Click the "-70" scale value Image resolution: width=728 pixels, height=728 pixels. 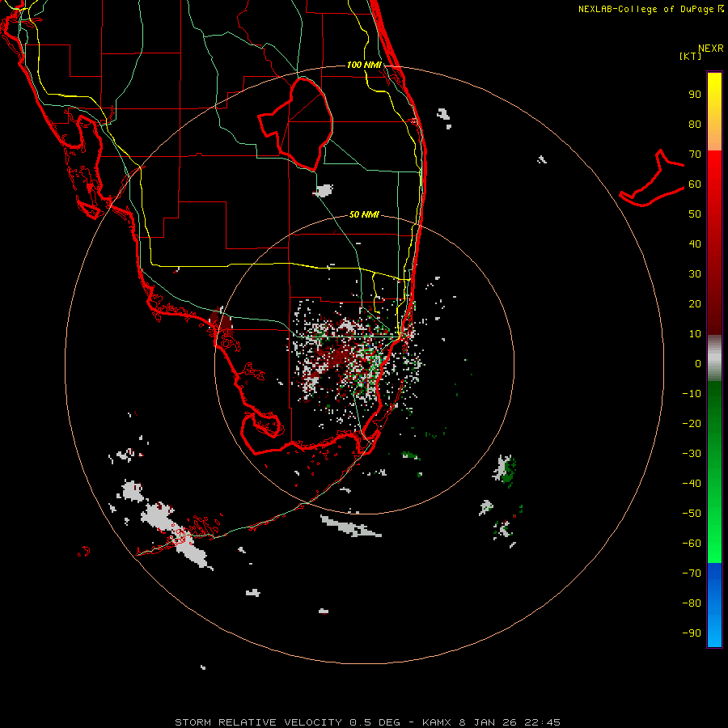click(x=692, y=574)
